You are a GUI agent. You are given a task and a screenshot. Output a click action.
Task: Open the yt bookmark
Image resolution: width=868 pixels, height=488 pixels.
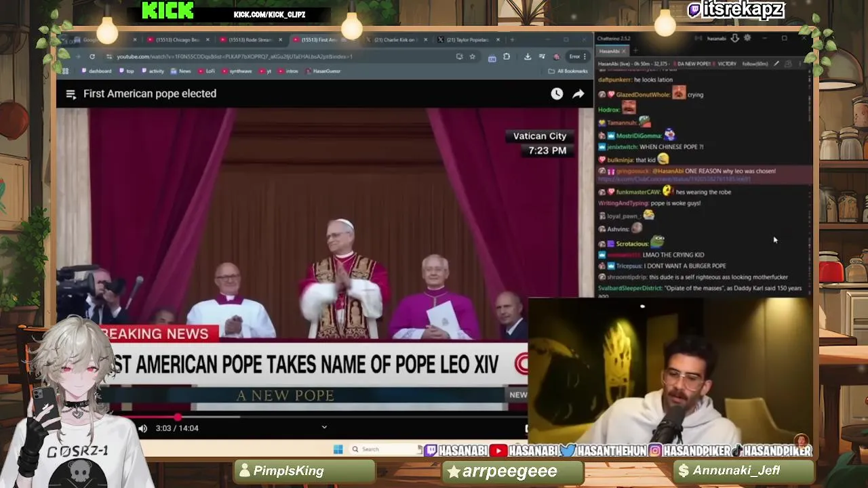coord(265,71)
